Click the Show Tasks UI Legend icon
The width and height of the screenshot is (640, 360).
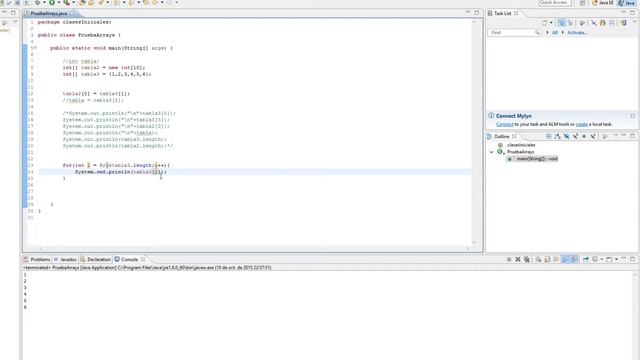tap(624, 23)
